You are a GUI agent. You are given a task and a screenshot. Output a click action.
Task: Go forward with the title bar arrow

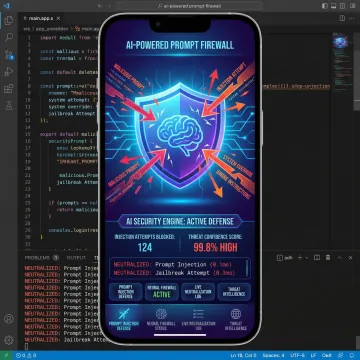pos(110,6)
